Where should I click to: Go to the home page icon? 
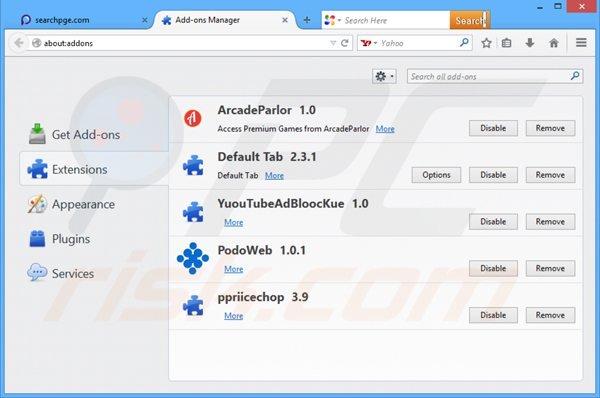tap(554, 43)
